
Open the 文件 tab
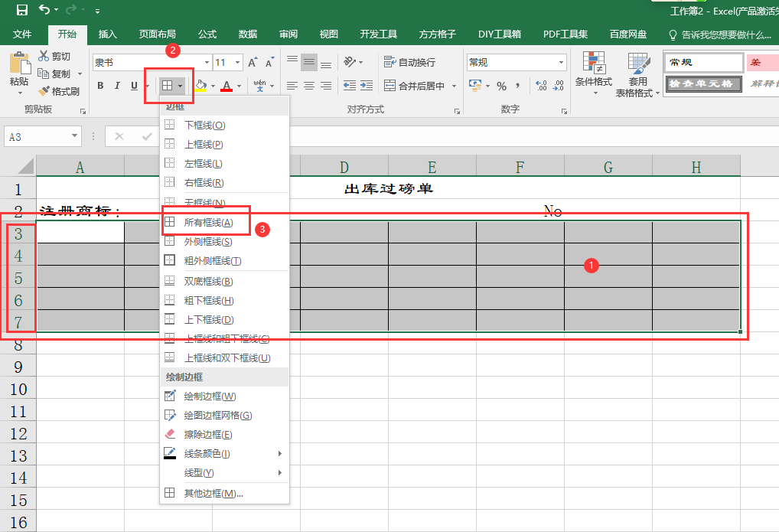pos(22,34)
